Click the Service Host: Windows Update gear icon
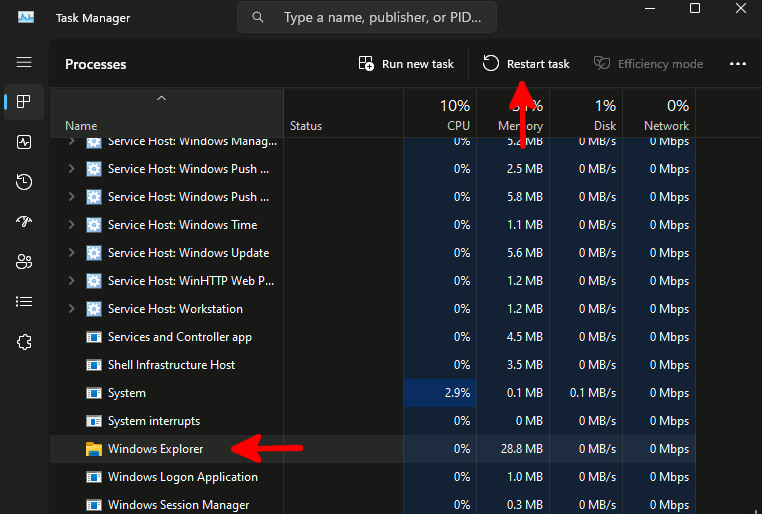Viewport: 762px width, 514px height. click(x=94, y=253)
